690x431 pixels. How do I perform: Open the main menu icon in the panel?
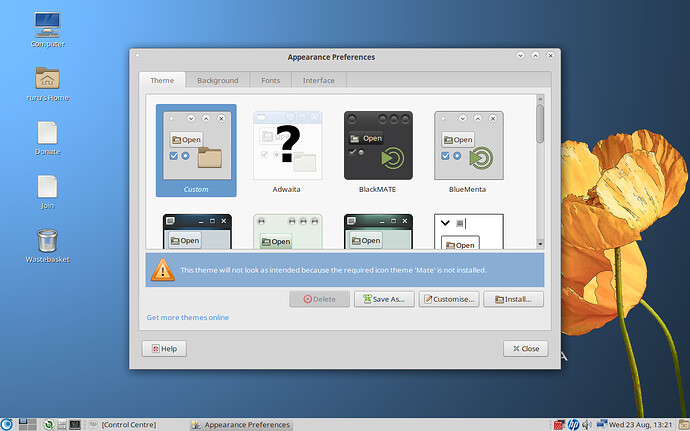coord(7,424)
